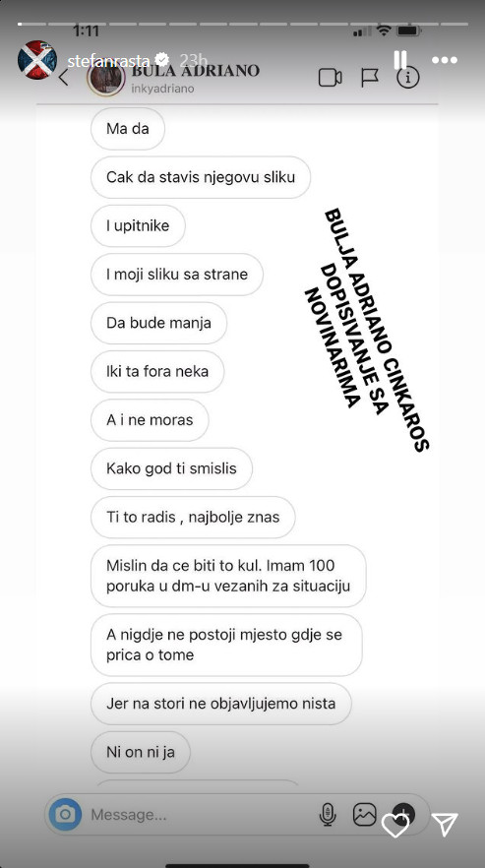Tap the flag icon in chat header
Viewport: 485px width, 868px height.
pos(369,78)
